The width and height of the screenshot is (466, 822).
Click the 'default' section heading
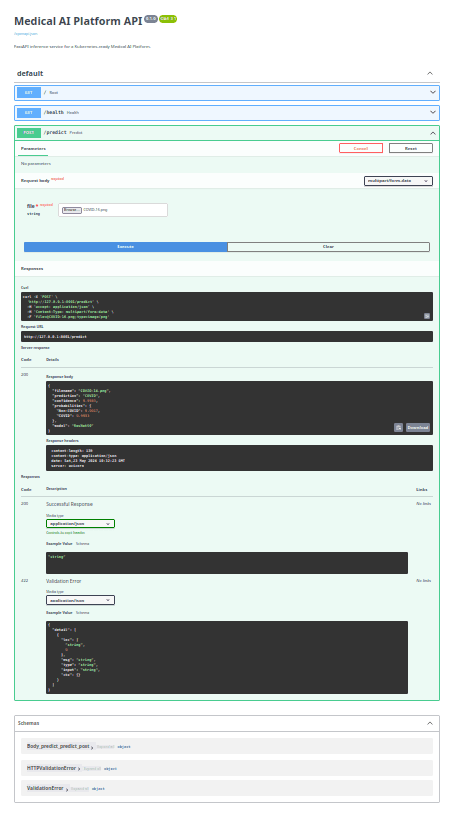click(30, 73)
